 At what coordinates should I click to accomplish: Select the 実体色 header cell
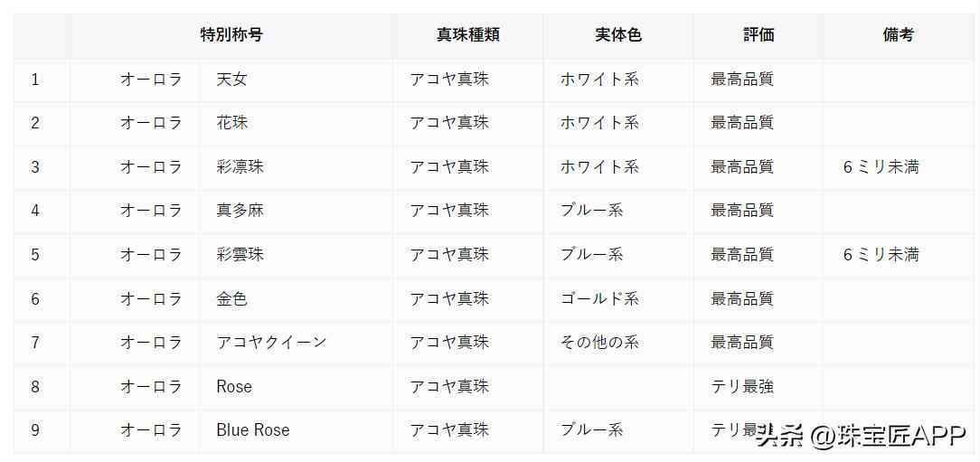pyautogui.click(x=618, y=35)
